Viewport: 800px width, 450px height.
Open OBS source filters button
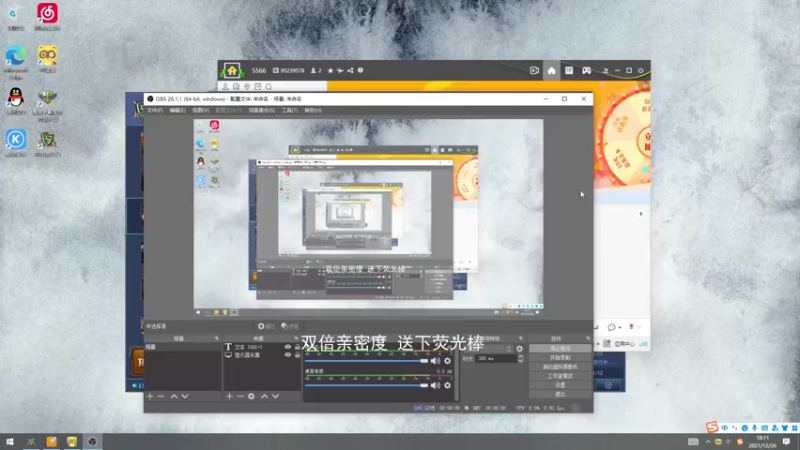tap(289, 326)
